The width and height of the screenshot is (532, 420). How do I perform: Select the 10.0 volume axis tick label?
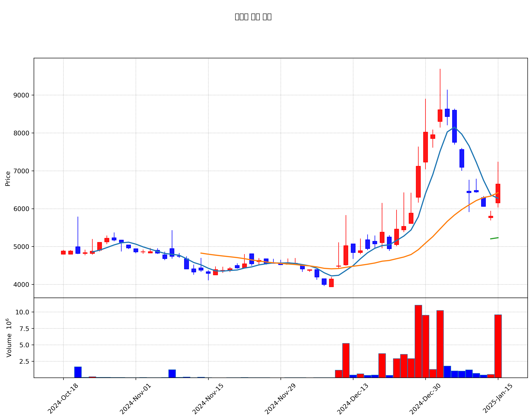click(x=22, y=312)
